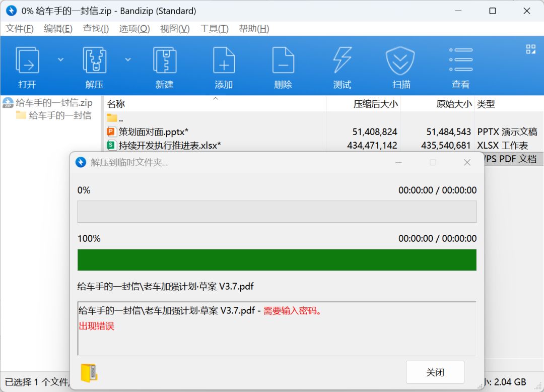Click the PPTX file icon for 策划面对面
This screenshot has width=544, height=392.
pos(111,132)
